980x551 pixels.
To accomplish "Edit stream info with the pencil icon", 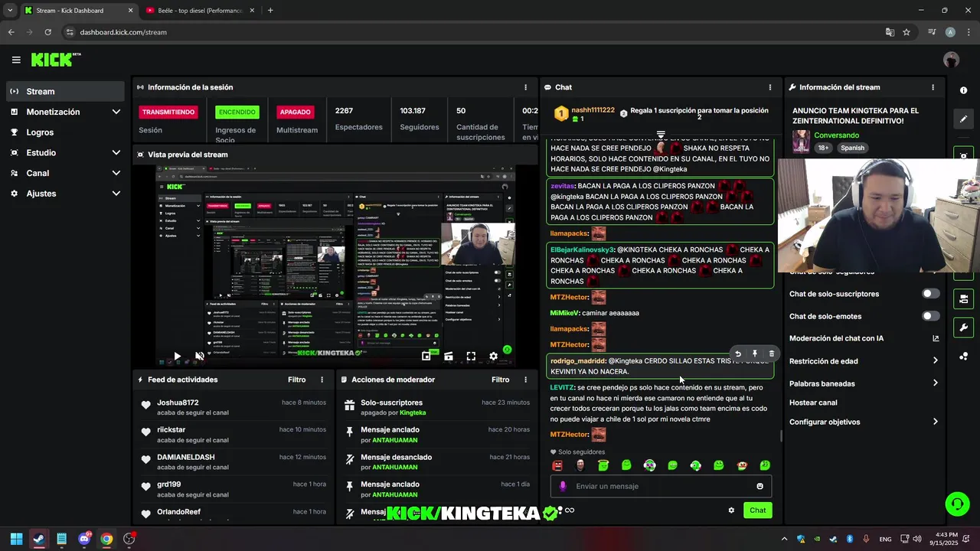I will pyautogui.click(x=963, y=119).
